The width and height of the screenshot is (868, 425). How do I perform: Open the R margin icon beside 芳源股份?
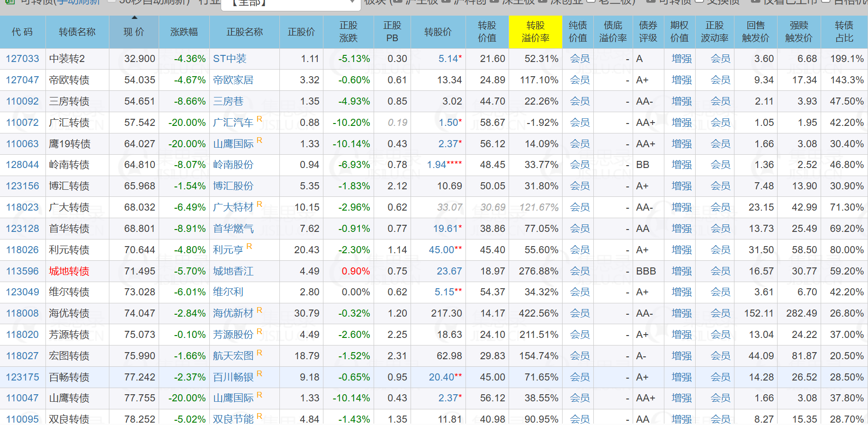260,331
